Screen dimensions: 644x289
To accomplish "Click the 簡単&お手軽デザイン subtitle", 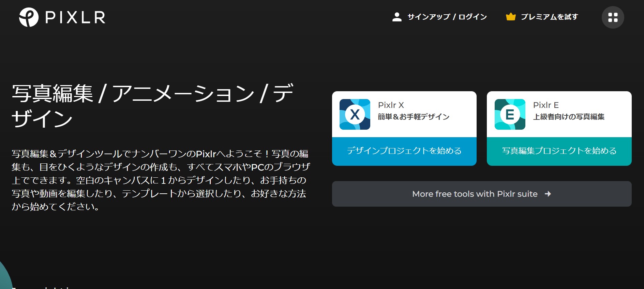I will pos(414,117).
